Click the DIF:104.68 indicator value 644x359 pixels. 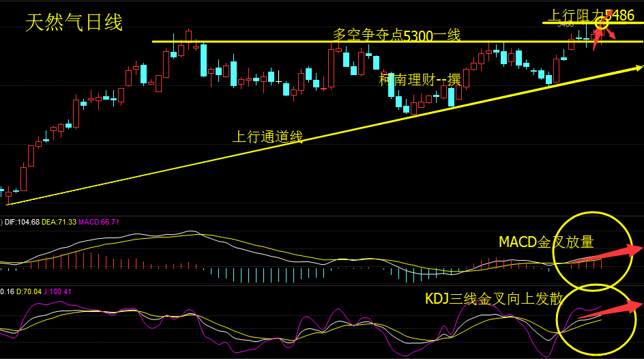click(x=23, y=222)
